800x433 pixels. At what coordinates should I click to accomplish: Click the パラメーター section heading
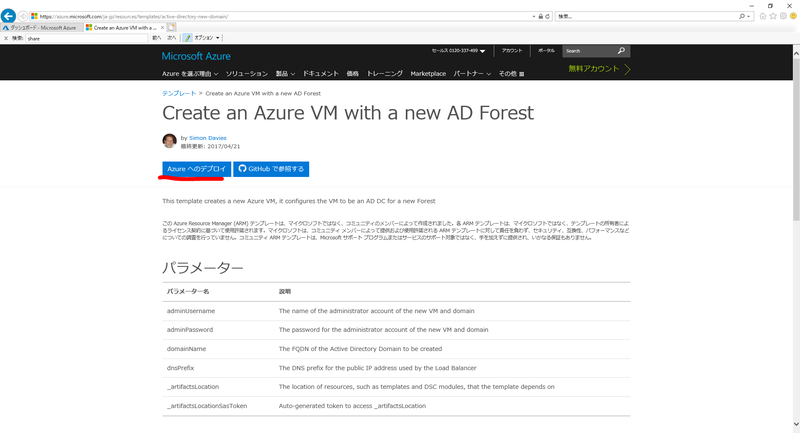click(x=203, y=268)
